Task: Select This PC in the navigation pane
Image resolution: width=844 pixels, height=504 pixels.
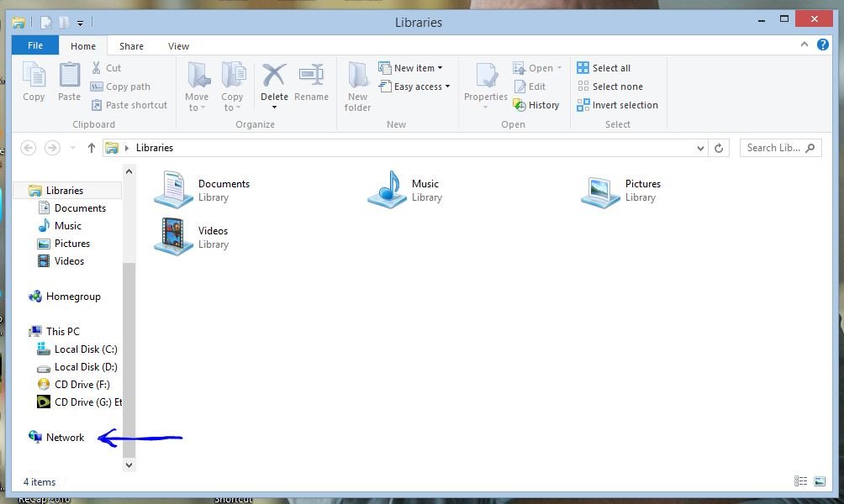Action: click(x=55, y=331)
